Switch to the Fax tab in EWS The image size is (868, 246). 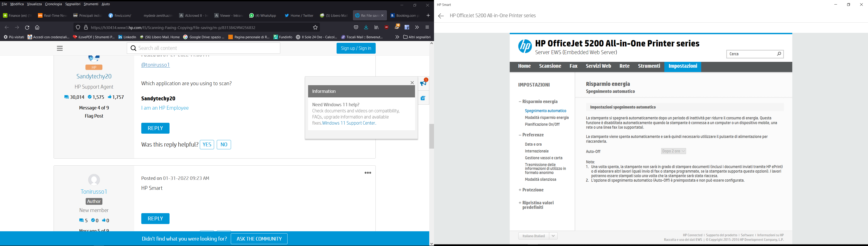tap(573, 66)
